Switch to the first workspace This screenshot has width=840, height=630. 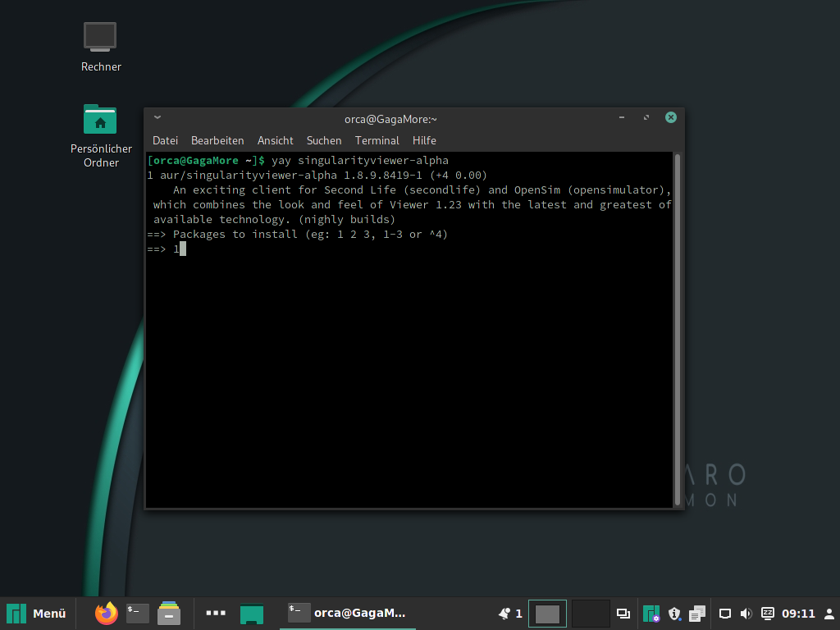(547, 614)
